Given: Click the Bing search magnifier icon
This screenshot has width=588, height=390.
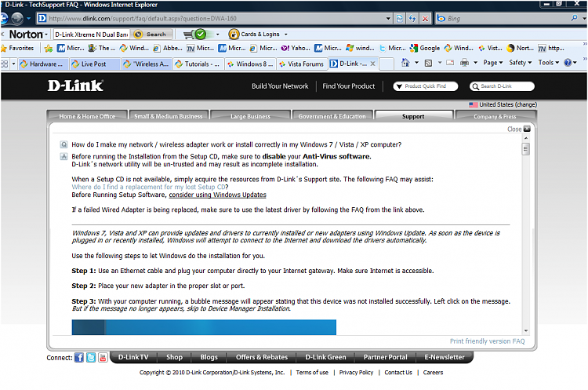Looking at the screenshot, I should 574,18.
